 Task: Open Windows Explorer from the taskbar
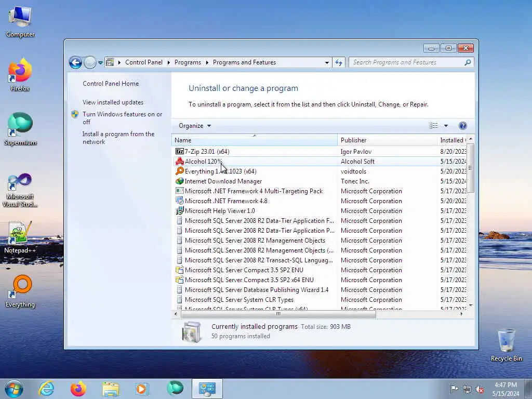tap(111, 389)
